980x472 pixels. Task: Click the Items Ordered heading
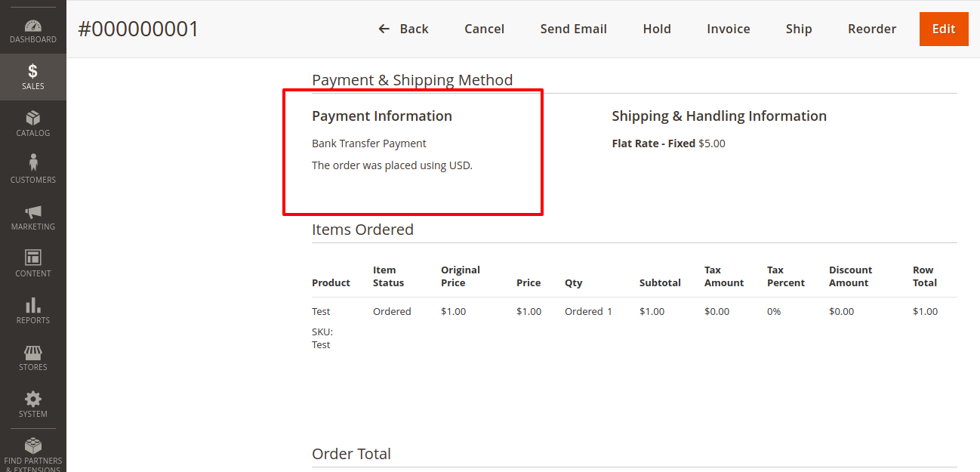[x=362, y=230]
